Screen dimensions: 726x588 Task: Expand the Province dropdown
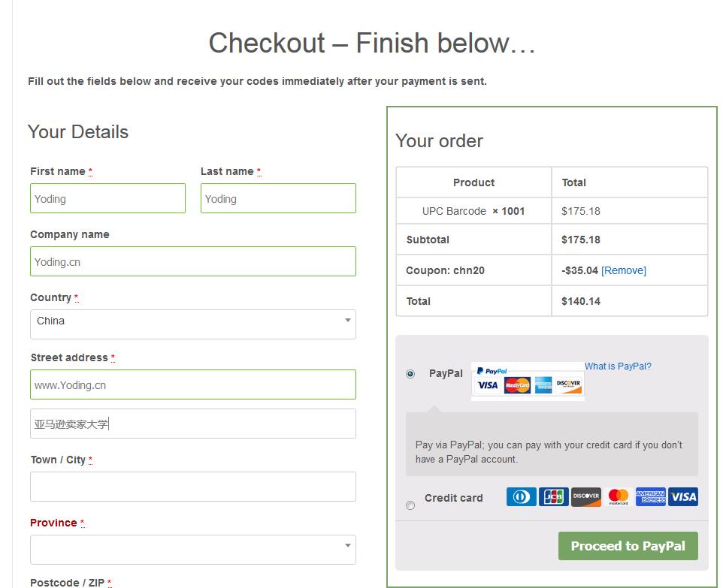[192, 549]
